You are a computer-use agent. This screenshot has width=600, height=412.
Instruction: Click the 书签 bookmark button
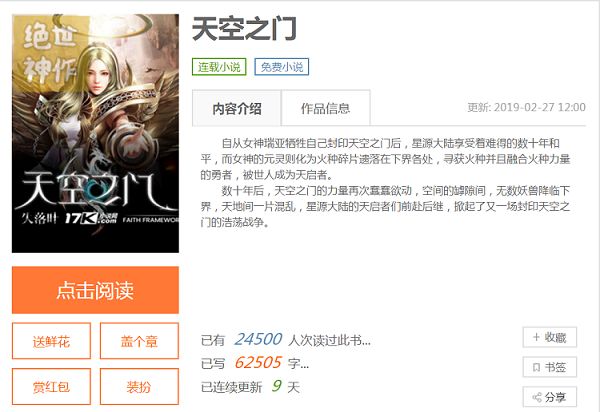point(550,367)
